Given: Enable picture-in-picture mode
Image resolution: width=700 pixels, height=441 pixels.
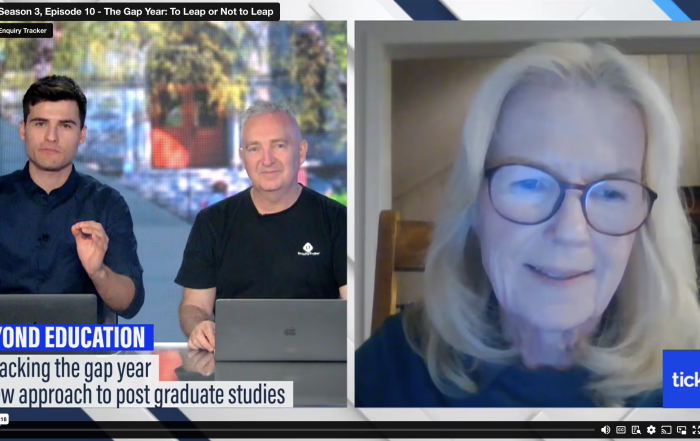Looking at the screenshot, I should (x=681, y=430).
